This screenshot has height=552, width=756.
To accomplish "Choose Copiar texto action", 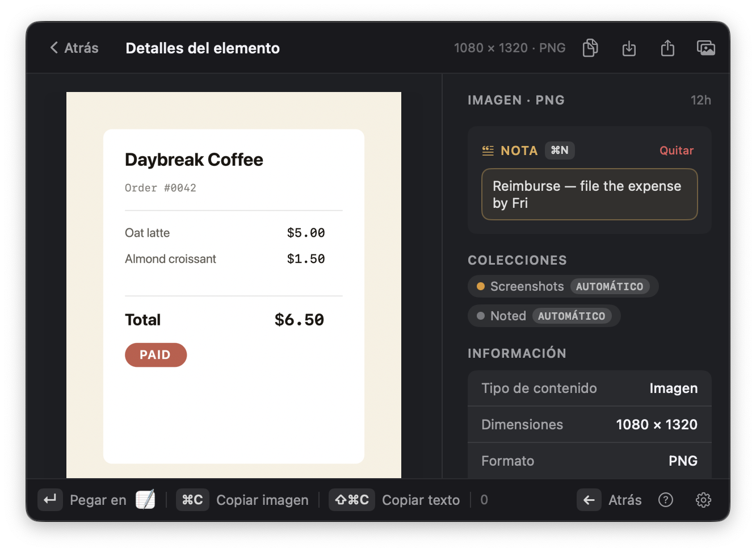I will click(x=421, y=500).
